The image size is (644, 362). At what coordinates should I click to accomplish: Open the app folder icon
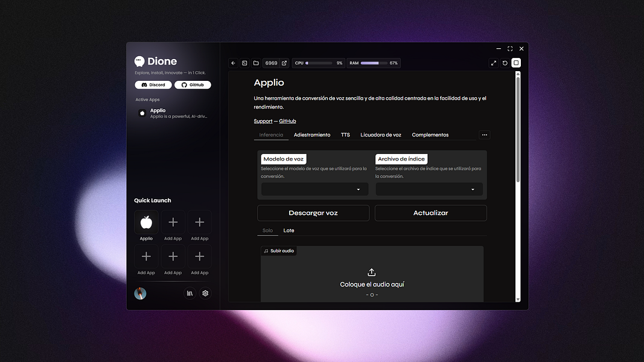[257, 63]
